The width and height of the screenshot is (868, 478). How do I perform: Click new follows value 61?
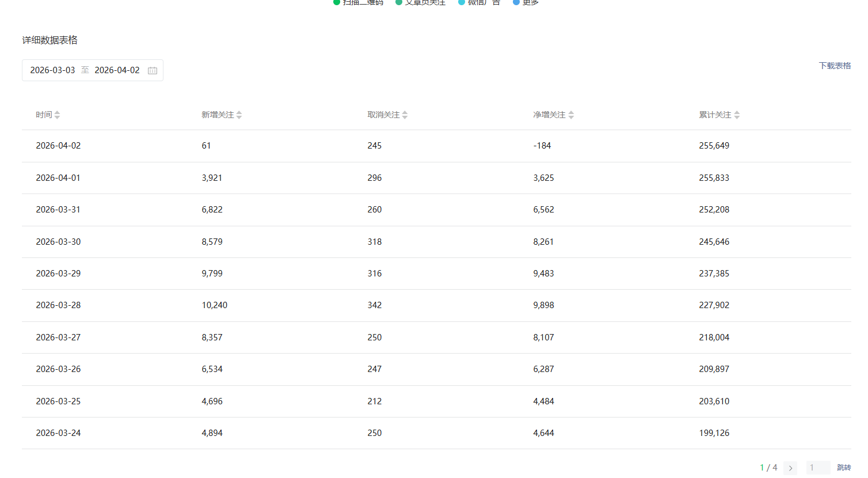tap(206, 146)
